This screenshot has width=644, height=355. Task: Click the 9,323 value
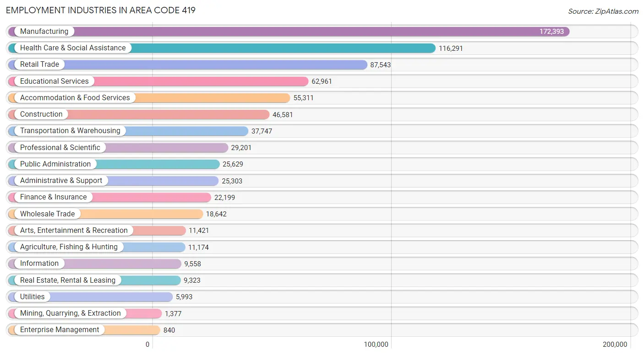[192, 280]
